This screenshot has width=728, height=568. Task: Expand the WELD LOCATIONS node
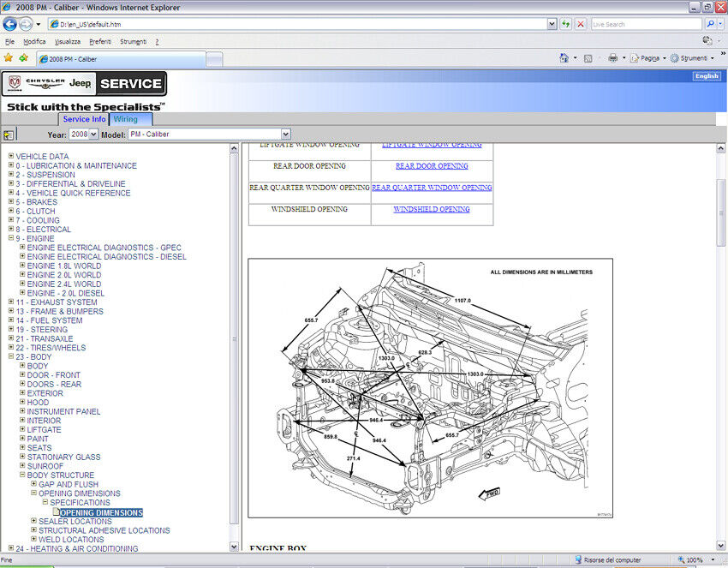click(33, 540)
